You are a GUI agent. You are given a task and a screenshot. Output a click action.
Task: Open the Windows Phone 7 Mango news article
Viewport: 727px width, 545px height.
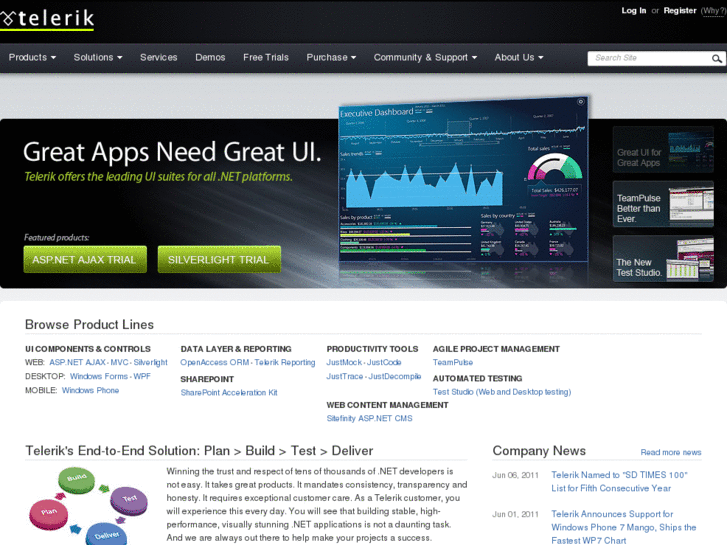(624, 527)
